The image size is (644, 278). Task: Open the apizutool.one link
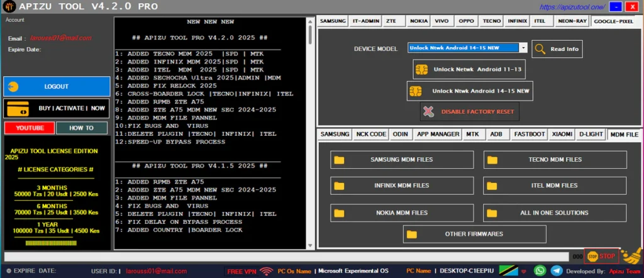573,6
